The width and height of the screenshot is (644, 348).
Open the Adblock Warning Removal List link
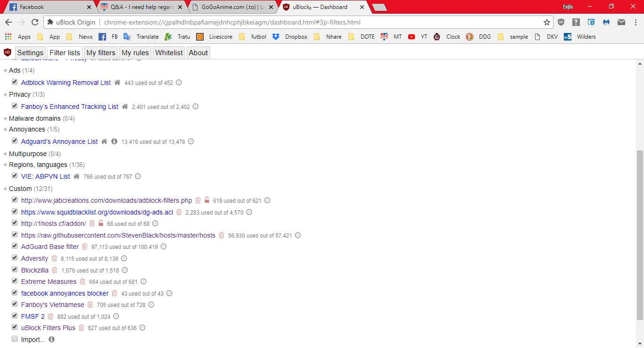[x=66, y=83]
